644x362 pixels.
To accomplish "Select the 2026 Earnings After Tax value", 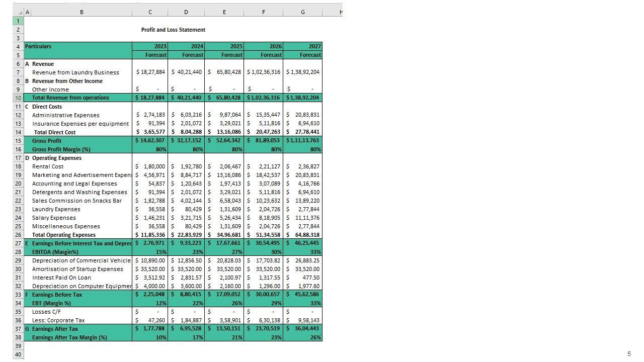I will click(263, 329).
